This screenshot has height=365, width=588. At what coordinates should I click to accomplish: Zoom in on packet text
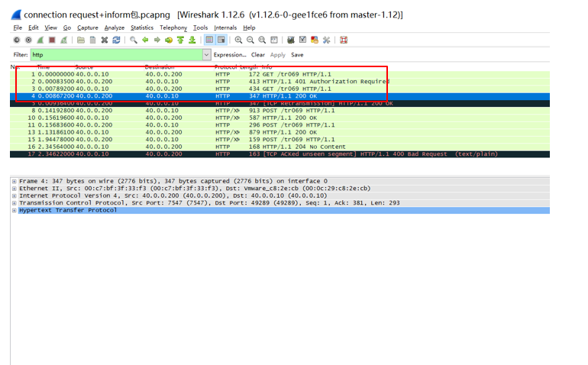(238, 40)
